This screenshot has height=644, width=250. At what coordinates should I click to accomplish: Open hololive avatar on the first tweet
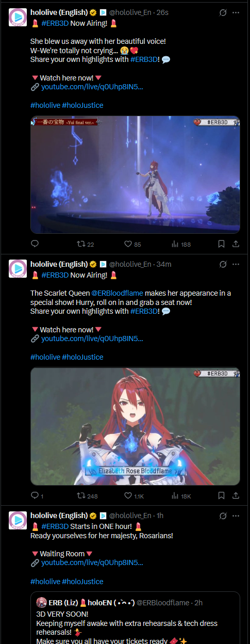(18, 18)
